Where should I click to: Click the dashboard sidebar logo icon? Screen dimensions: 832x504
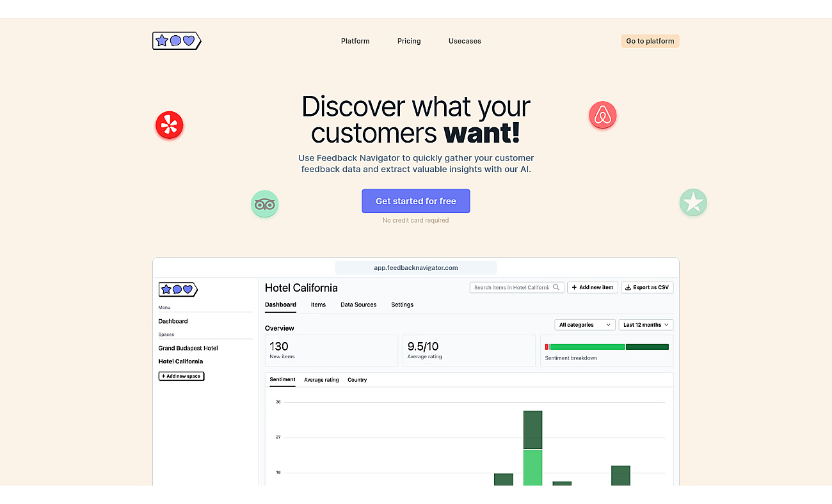[178, 289]
